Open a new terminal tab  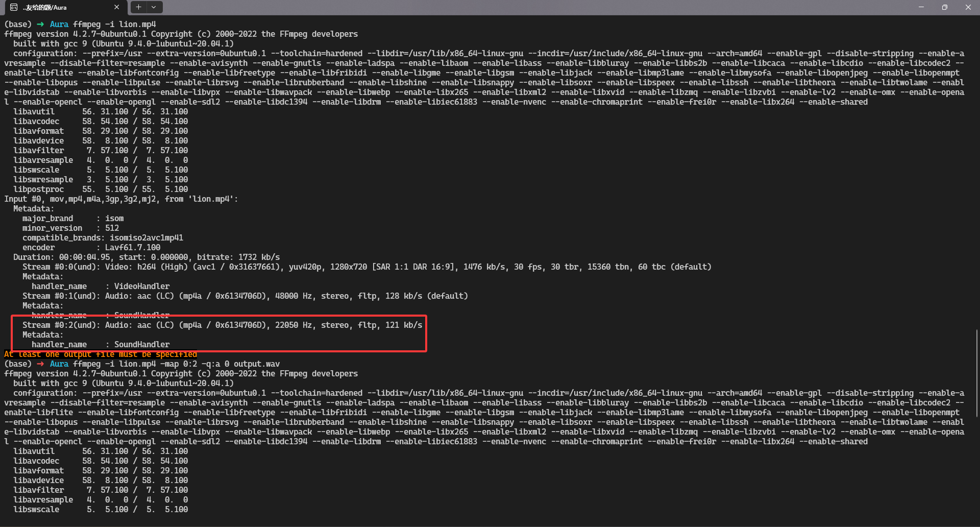[138, 7]
